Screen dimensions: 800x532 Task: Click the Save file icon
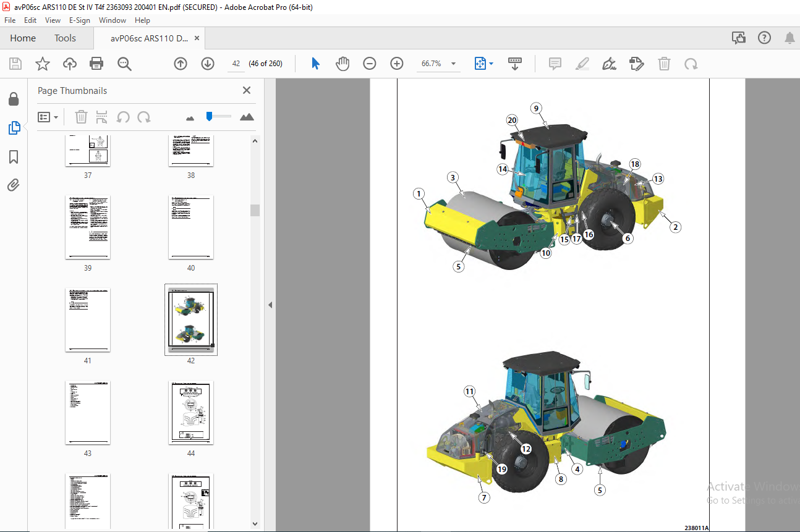15,64
